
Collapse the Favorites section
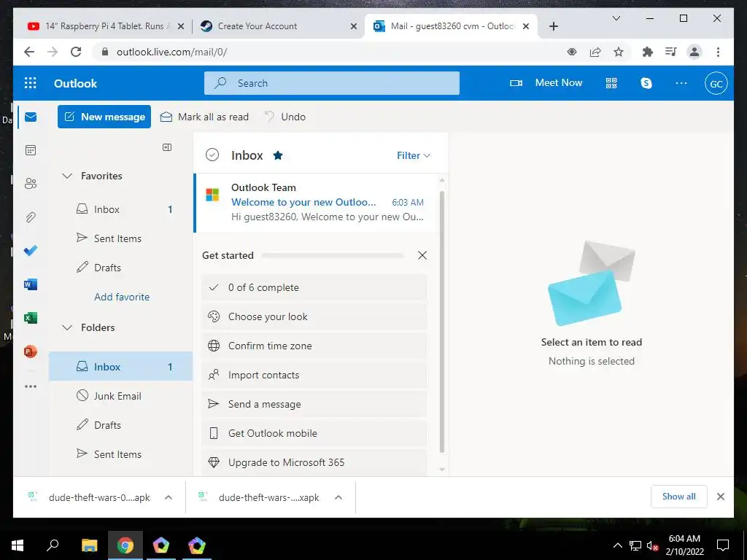tap(67, 176)
